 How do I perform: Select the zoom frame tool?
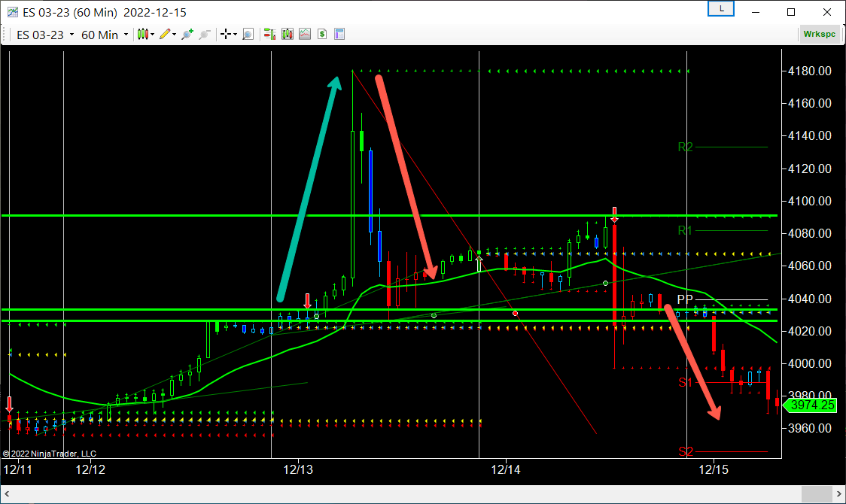click(x=248, y=35)
